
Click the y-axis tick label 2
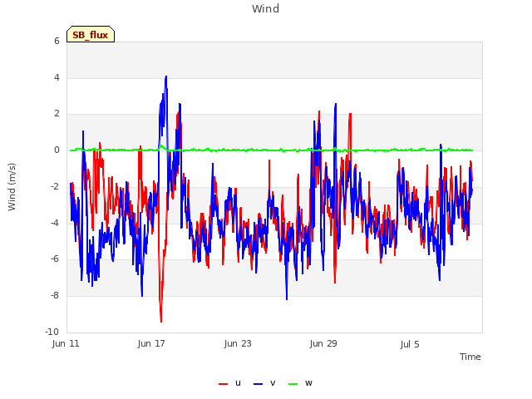(57, 114)
